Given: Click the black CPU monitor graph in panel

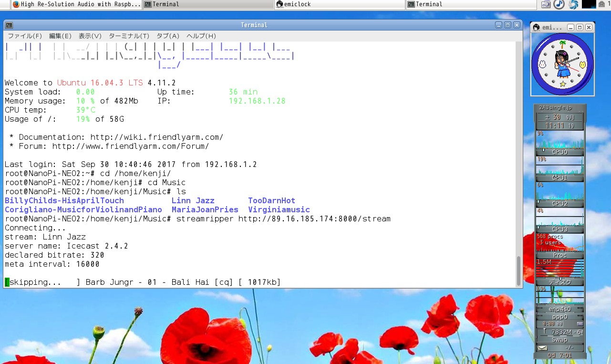Looking at the screenshot, I should 589,4.
